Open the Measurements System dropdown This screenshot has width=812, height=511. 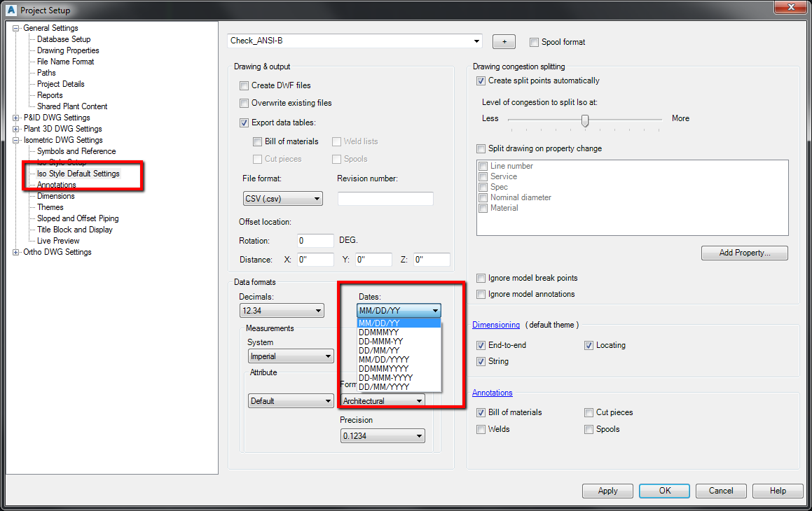click(x=290, y=356)
